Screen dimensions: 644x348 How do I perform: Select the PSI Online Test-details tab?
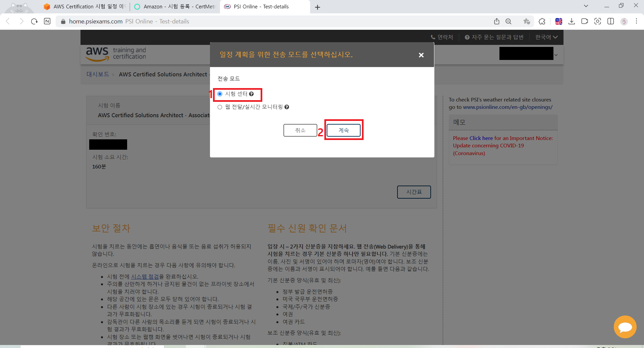tap(265, 7)
